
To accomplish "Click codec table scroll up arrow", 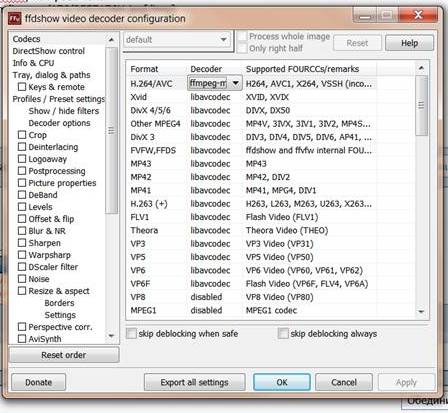I will tap(421, 68).
